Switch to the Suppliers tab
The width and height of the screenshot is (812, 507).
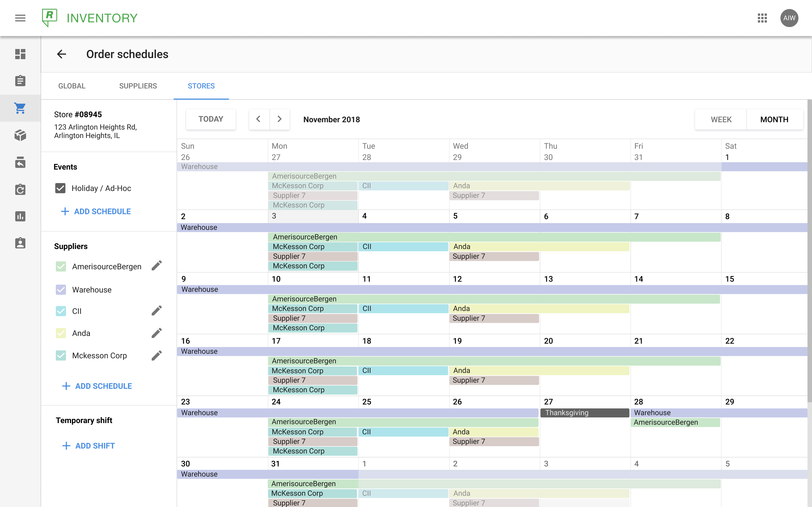138,86
